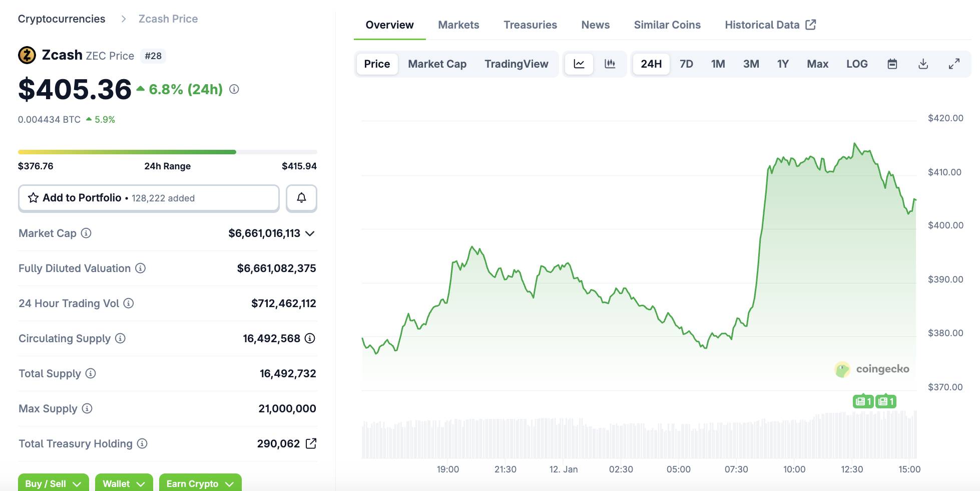The image size is (980, 491).
Task: Open Total Treasury Holding external link icon
Action: pyautogui.click(x=311, y=443)
